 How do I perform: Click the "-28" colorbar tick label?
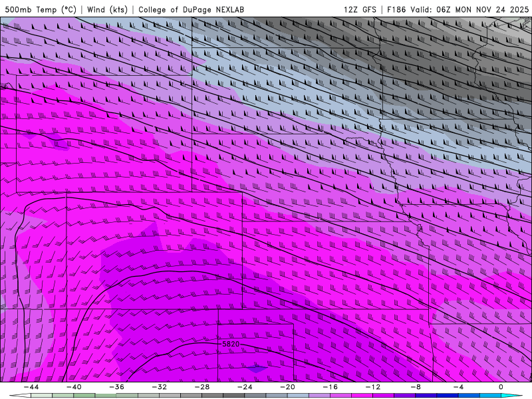point(202,387)
